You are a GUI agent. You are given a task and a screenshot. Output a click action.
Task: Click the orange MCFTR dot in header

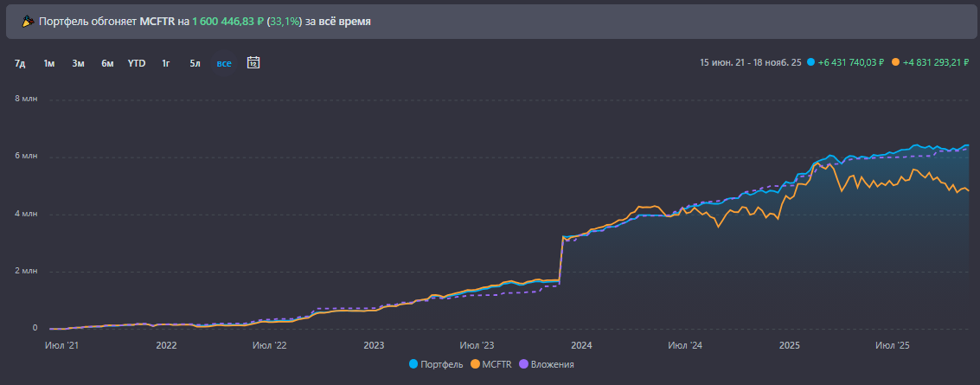(895, 62)
